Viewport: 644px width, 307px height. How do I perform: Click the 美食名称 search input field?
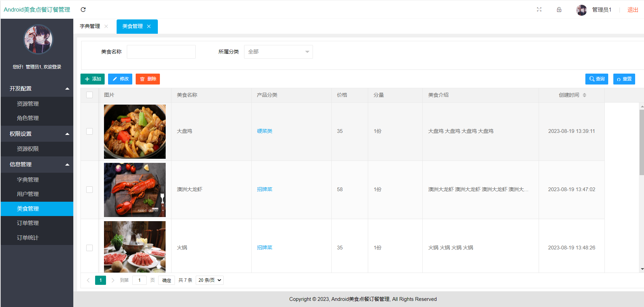click(x=161, y=51)
